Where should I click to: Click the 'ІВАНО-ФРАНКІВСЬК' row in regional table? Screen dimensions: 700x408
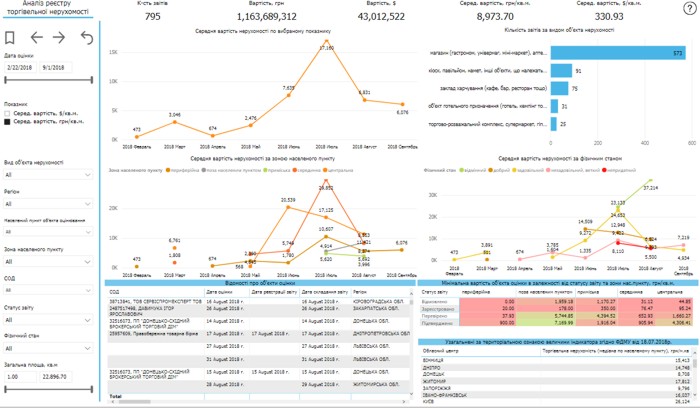coord(556,395)
